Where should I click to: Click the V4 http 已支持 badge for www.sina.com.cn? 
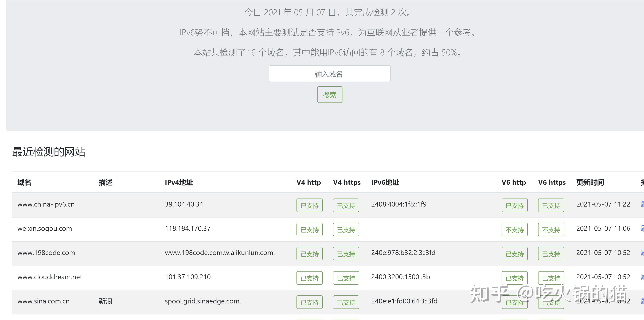click(x=309, y=302)
